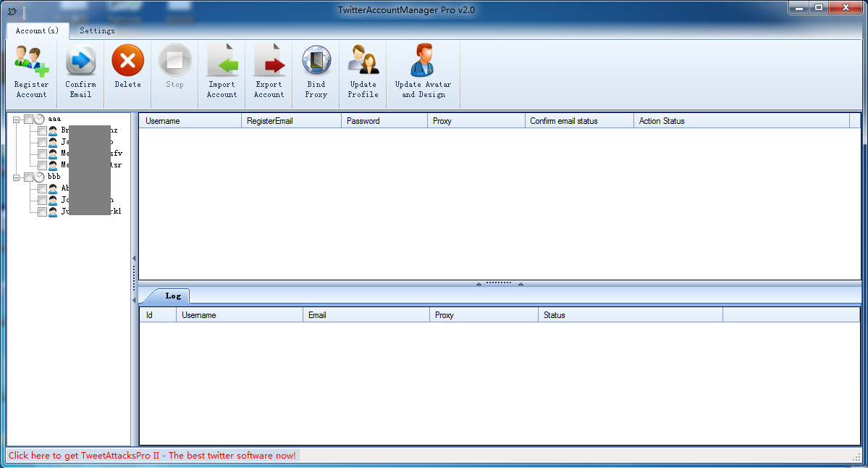Image resolution: width=868 pixels, height=468 pixels.
Task: Check the account ending in nz
Action: 42,130
